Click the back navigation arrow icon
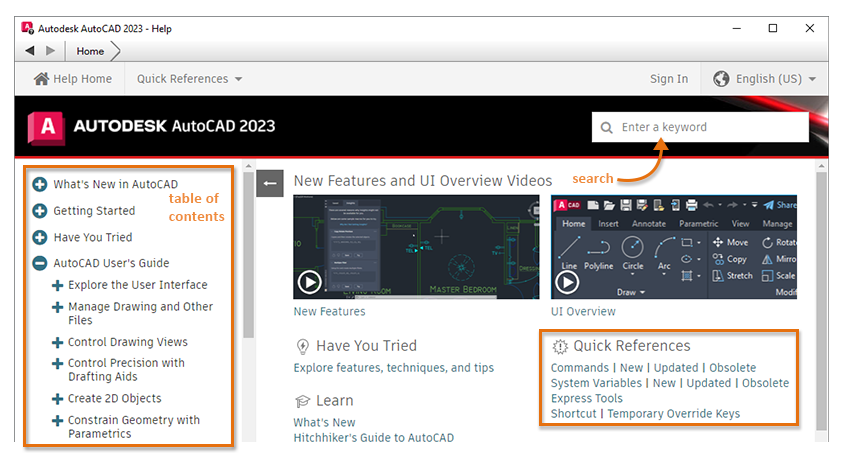The height and width of the screenshot is (460, 843). click(x=30, y=51)
